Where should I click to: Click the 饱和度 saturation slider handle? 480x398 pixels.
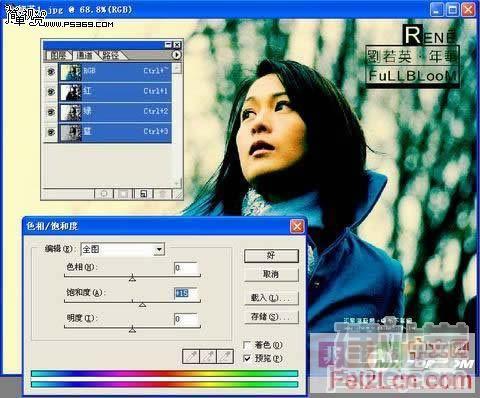[142, 304]
